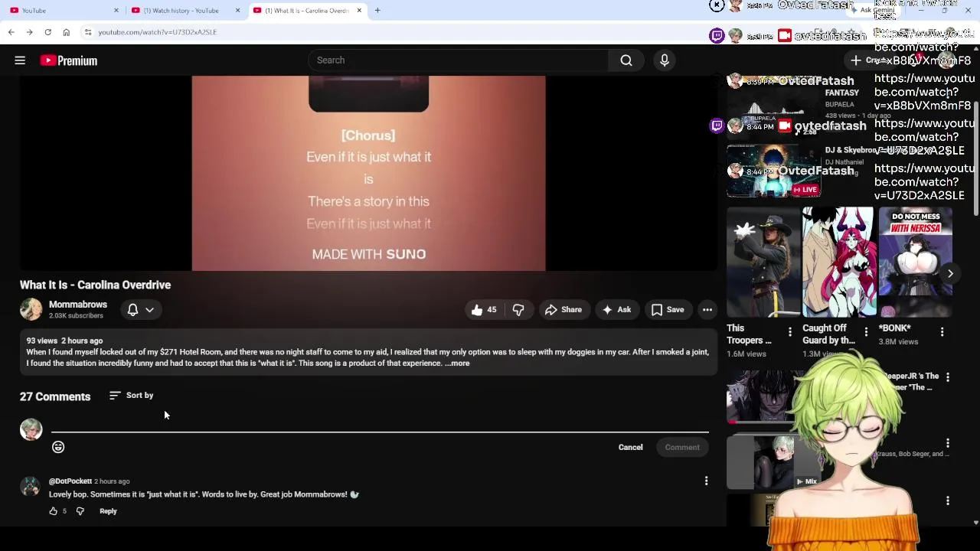980x551 pixels.
Task: Open a new browser tab
Action: [x=377, y=11]
